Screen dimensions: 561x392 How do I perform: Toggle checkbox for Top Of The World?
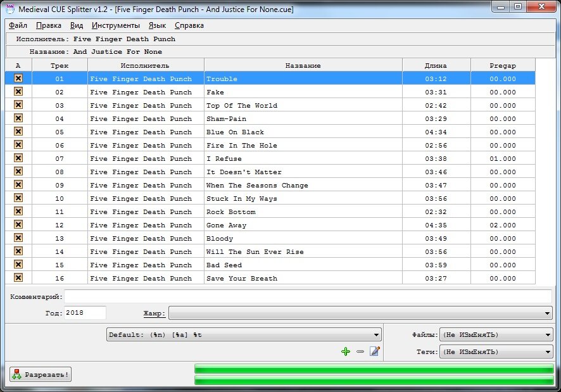coord(18,105)
